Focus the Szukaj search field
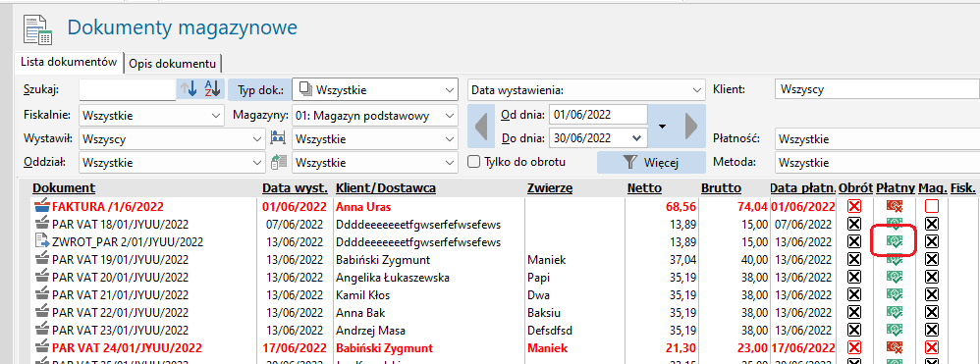980x364 pixels. click(128, 90)
